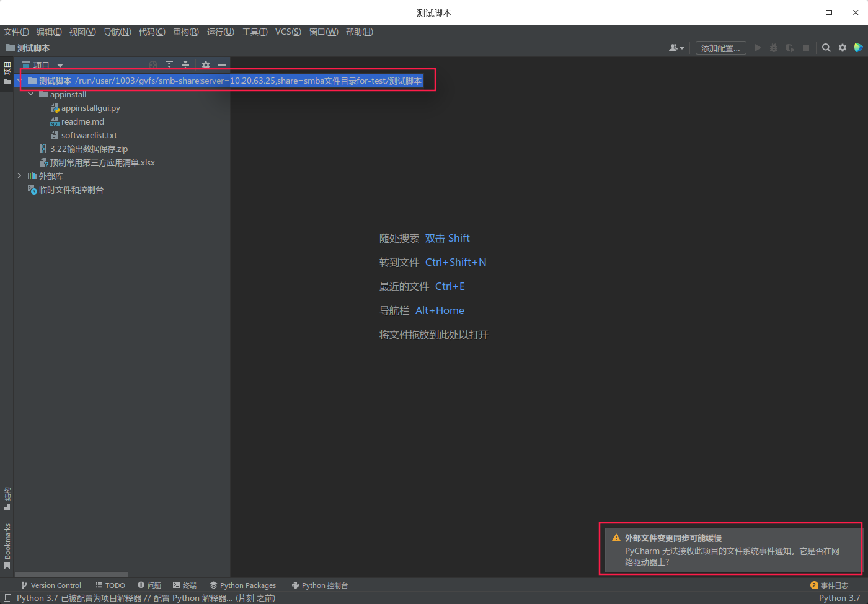868x604 pixels.
Task: Click the locate-file crosshair icon in project panel
Action: coord(153,64)
